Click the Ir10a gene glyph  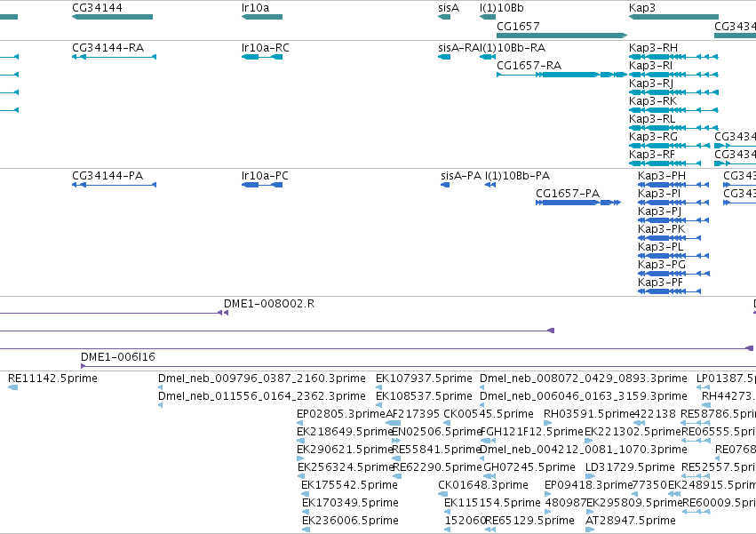pyautogui.click(x=262, y=17)
